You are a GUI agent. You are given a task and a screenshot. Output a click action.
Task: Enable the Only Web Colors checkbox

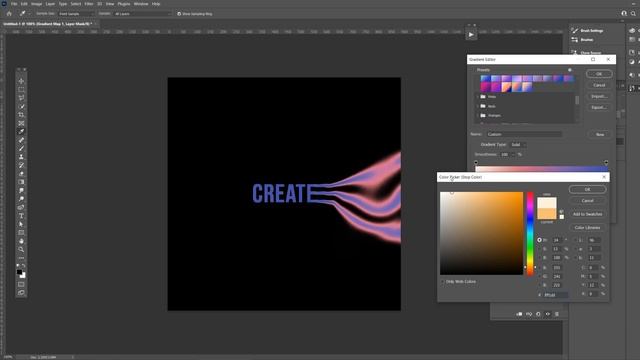442,282
